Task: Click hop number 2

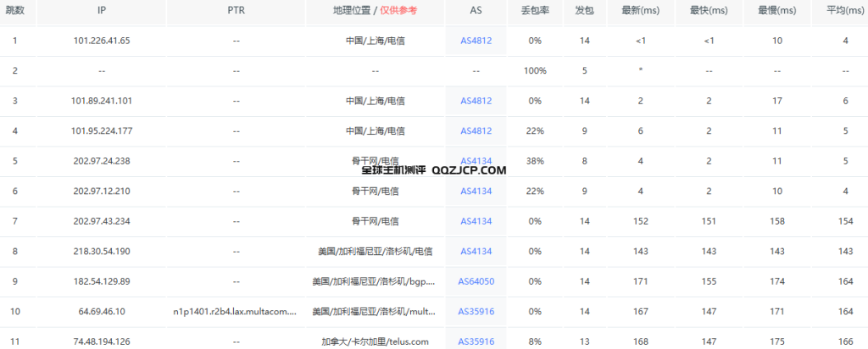Action: coord(15,71)
